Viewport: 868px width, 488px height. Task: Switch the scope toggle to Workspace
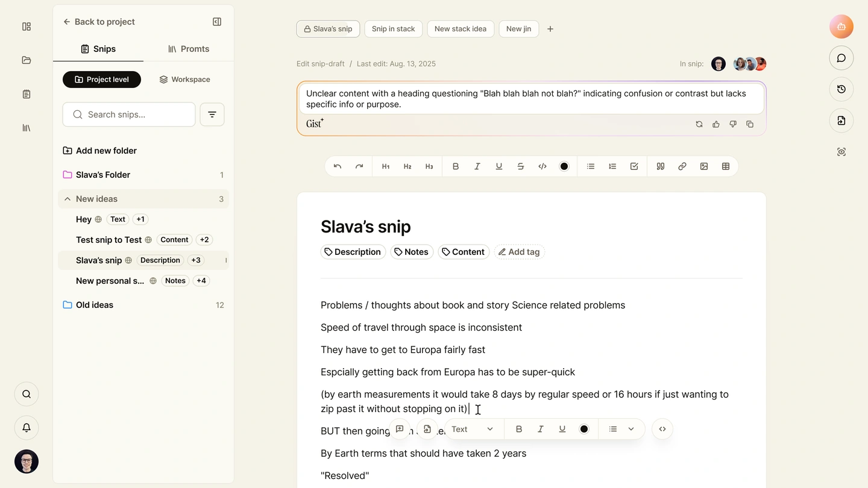tap(184, 80)
